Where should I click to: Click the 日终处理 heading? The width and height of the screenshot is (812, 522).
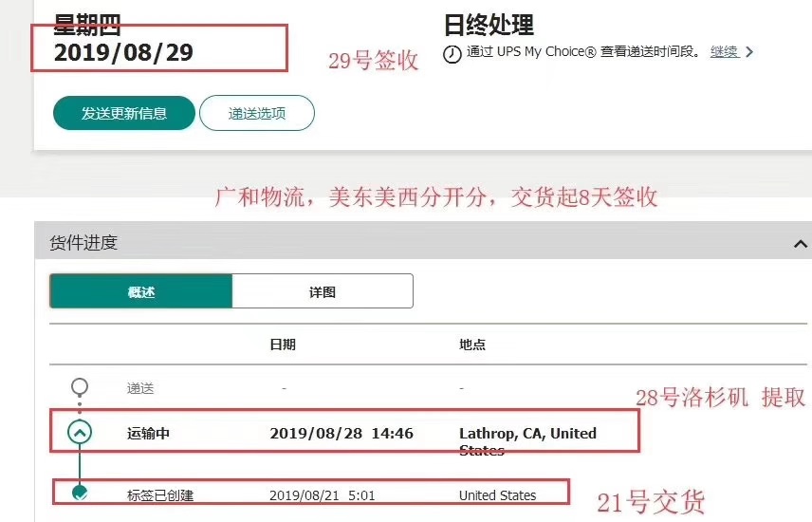point(489,24)
